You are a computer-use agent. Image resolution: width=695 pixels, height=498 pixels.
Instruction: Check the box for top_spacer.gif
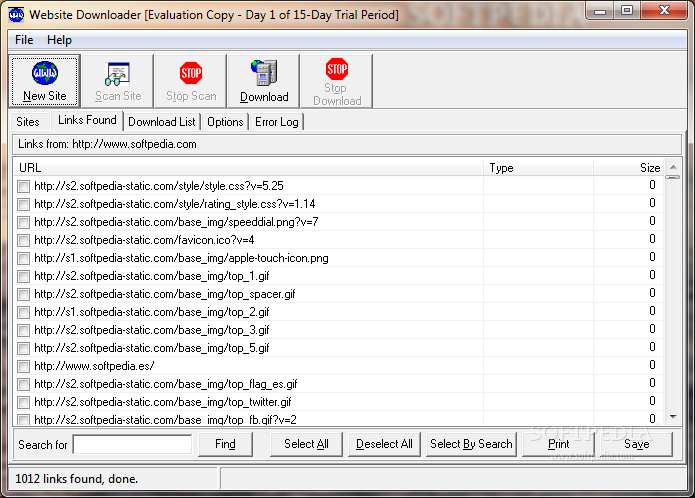pyautogui.click(x=23, y=294)
